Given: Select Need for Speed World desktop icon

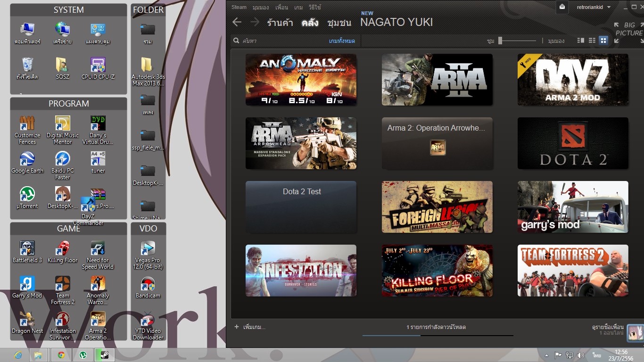Looking at the screenshot, I should click(x=98, y=255).
